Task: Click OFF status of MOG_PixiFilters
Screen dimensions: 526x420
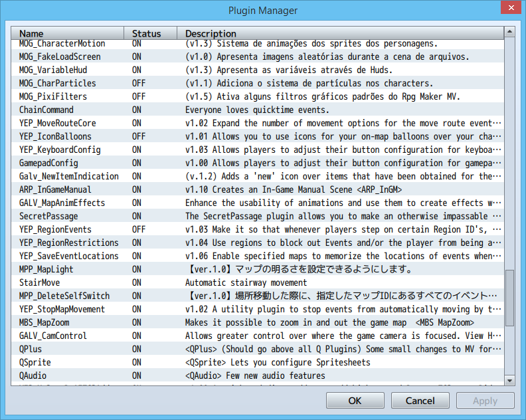Action: point(139,96)
